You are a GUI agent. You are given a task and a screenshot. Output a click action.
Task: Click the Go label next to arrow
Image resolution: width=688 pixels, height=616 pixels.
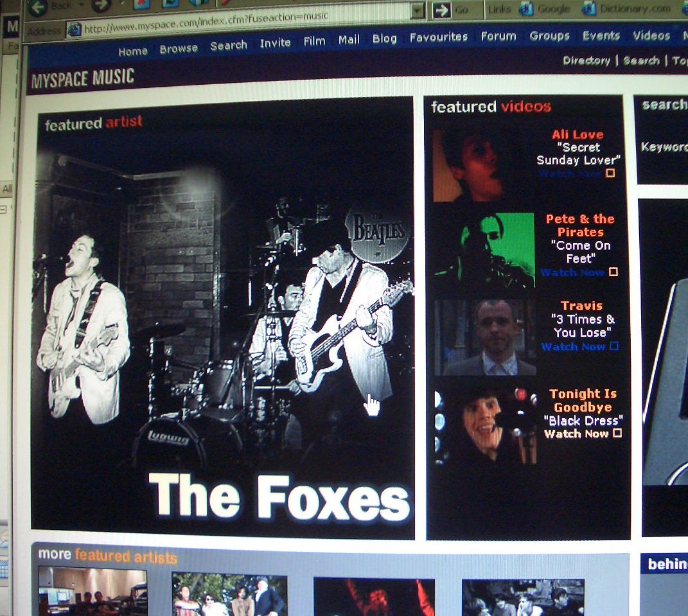click(x=462, y=10)
